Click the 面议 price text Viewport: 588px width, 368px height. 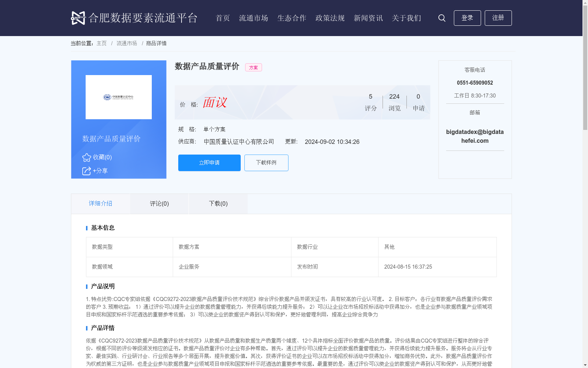(x=215, y=102)
